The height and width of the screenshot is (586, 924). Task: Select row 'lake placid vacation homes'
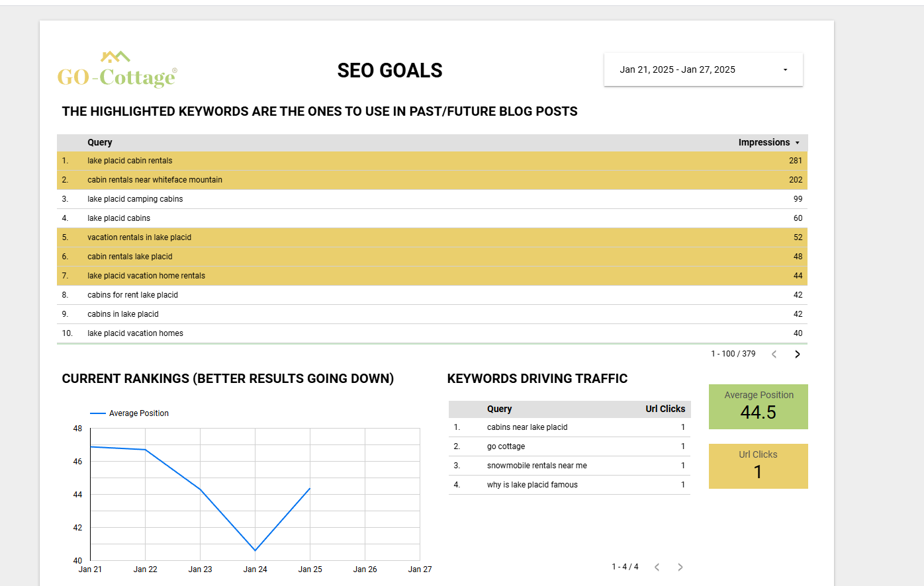tap(432, 333)
